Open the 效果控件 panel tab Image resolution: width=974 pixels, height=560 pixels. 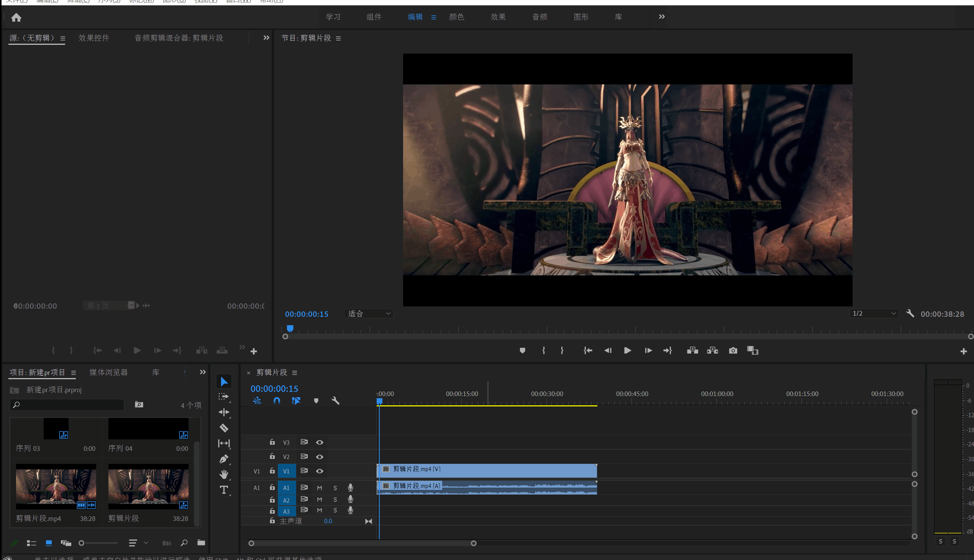click(x=94, y=38)
